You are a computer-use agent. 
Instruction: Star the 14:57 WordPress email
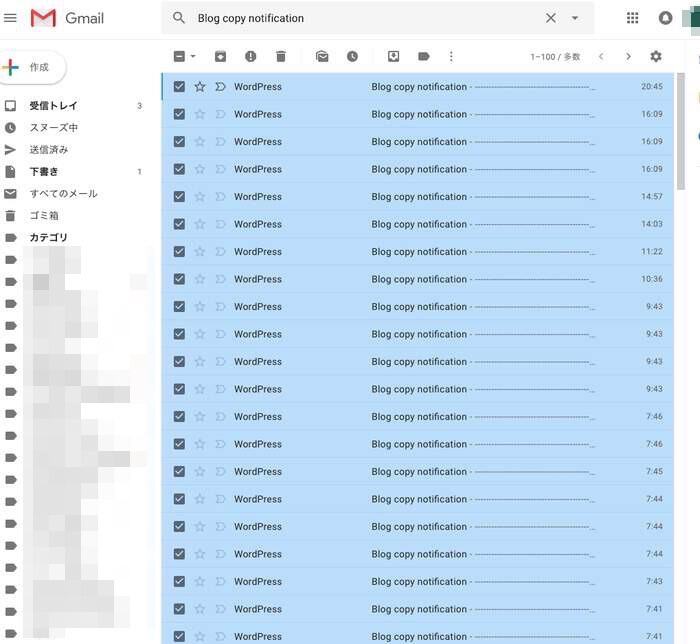pyautogui.click(x=200, y=196)
